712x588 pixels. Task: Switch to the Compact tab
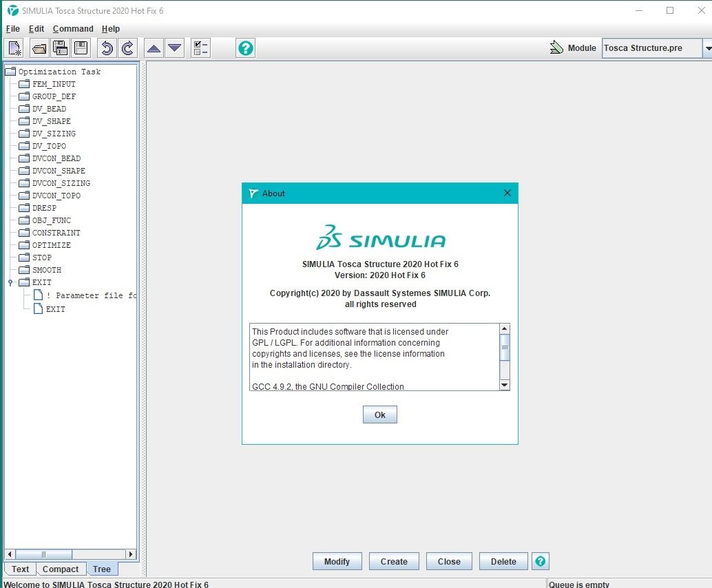[x=61, y=569]
